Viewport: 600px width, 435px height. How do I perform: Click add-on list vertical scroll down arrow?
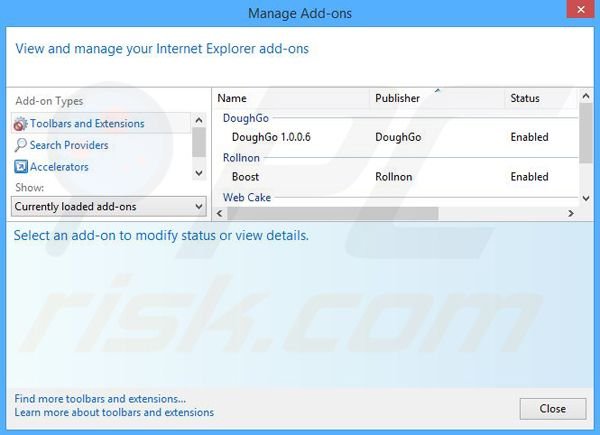point(585,198)
